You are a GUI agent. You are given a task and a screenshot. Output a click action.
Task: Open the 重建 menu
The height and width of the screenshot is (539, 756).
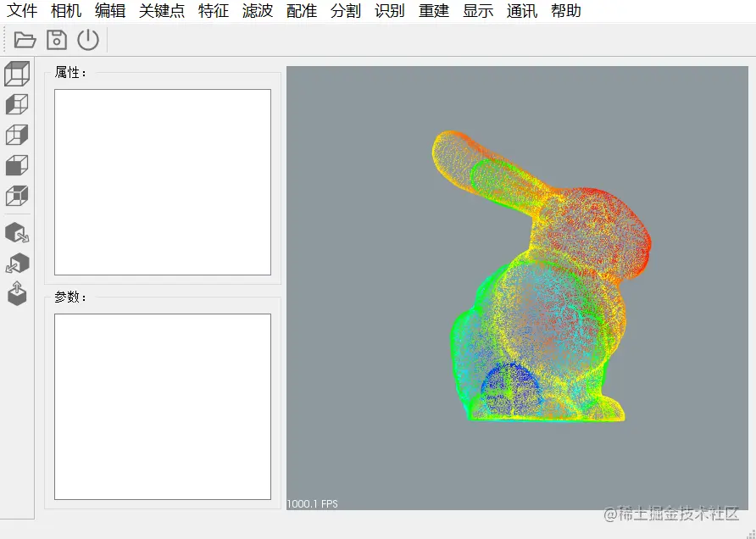pos(434,11)
